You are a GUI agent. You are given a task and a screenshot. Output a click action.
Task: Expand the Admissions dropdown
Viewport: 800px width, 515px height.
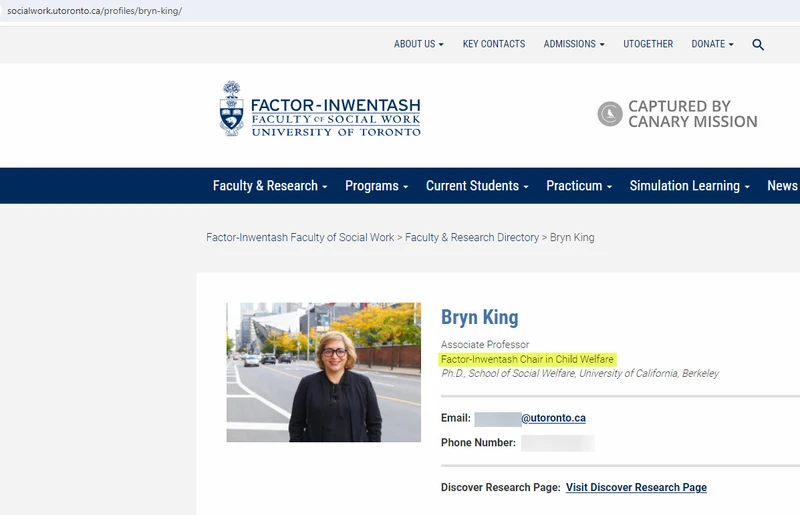pos(573,44)
